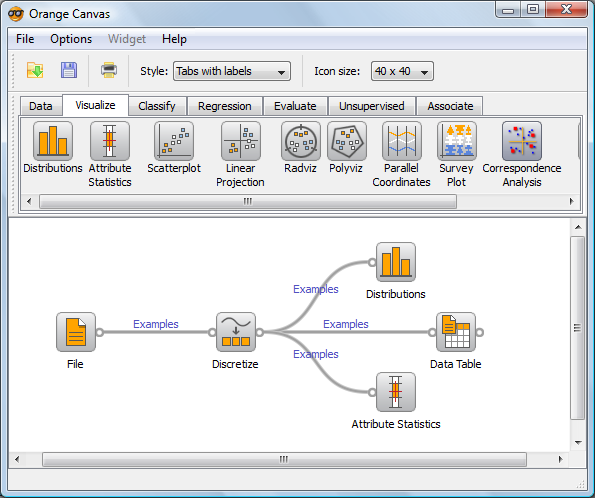Open the Help menu
The width and height of the screenshot is (595, 498).
pos(174,39)
